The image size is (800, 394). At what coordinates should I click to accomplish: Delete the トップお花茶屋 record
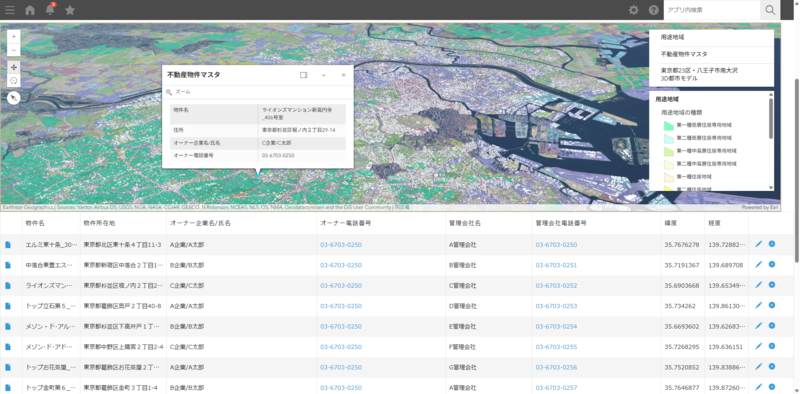[x=772, y=366]
